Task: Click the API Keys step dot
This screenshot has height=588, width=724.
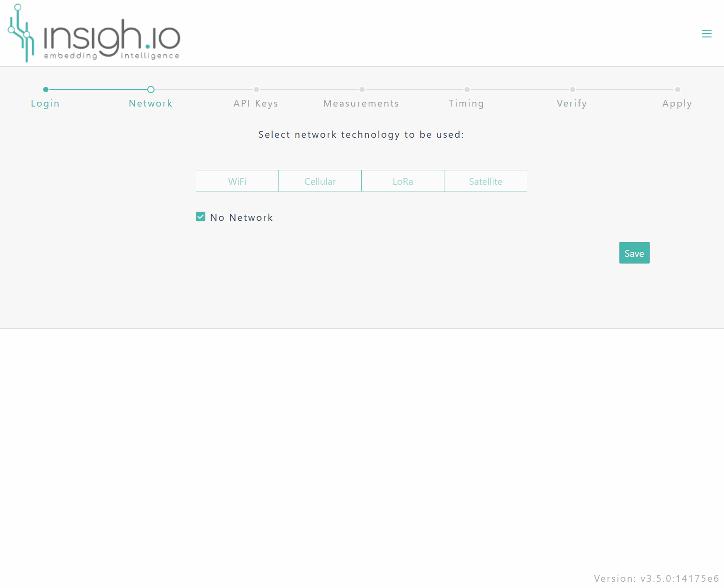Action: pyautogui.click(x=256, y=89)
